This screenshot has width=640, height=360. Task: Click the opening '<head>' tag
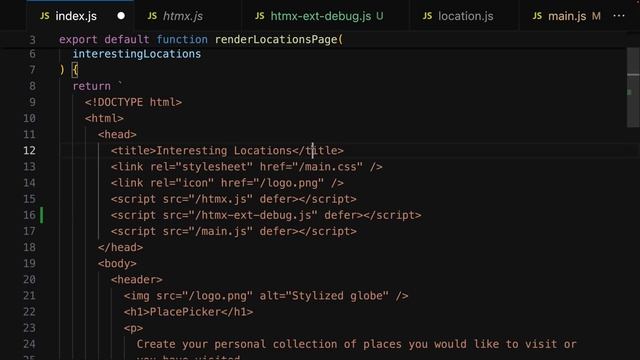(117, 134)
